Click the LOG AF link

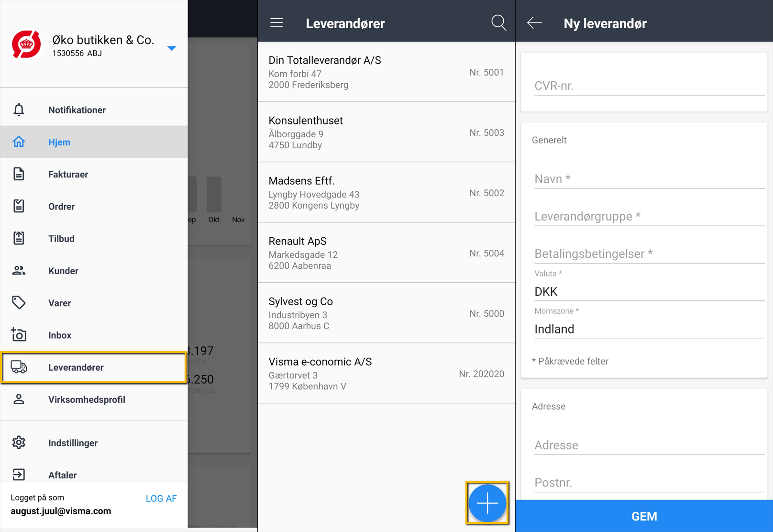click(x=161, y=499)
